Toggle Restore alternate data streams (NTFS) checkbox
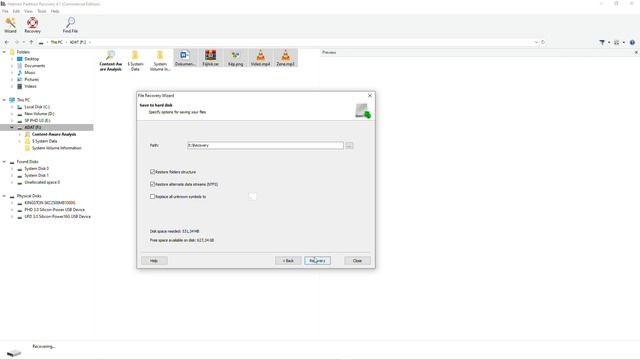This screenshot has height=360, width=640. (x=152, y=184)
